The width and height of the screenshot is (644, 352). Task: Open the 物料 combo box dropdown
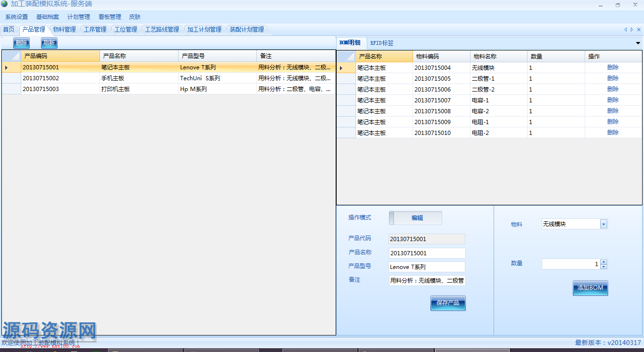pos(603,224)
